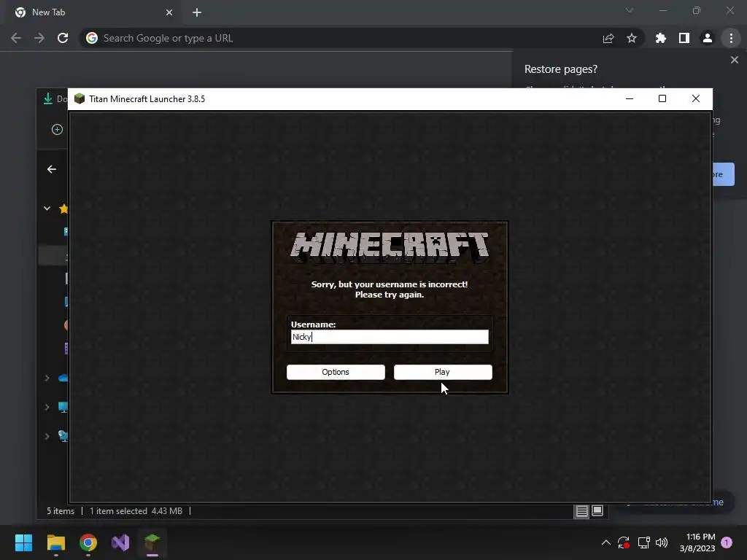This screenshot has width=747, height=560.
Task: Dismiss the Restore pages popup
Action: (734, 60)
